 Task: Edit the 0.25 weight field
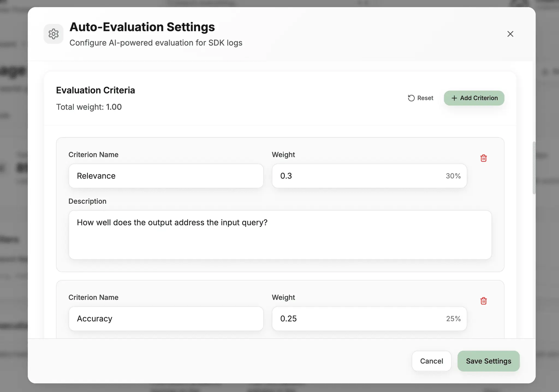369,319
